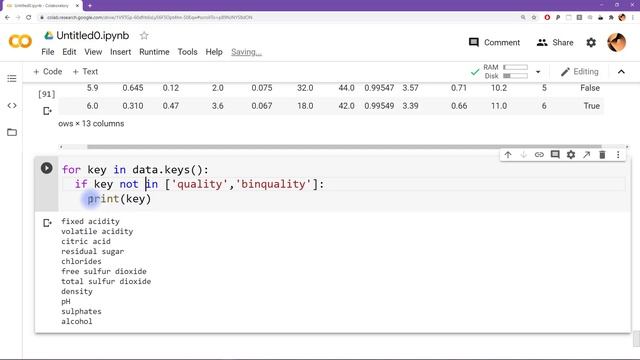Copy link to cell icon
The image size is (640, 360).
(x=539, y=155)
